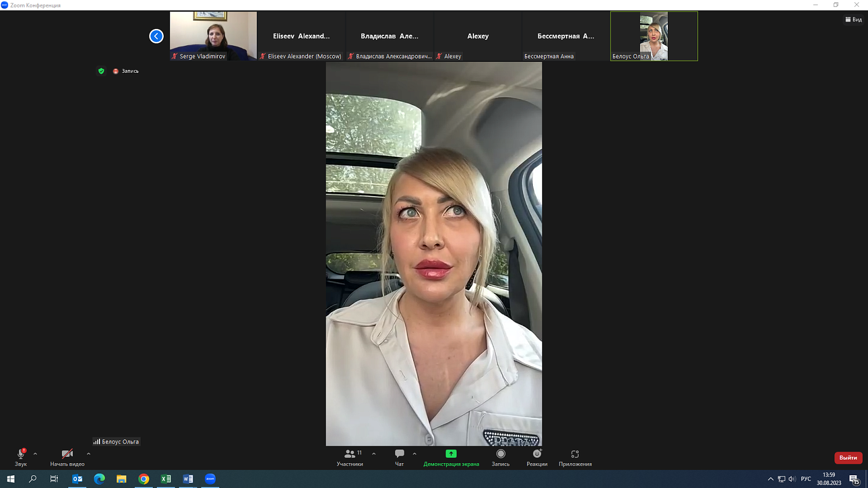Open the network status tray icon

(781, 479)
